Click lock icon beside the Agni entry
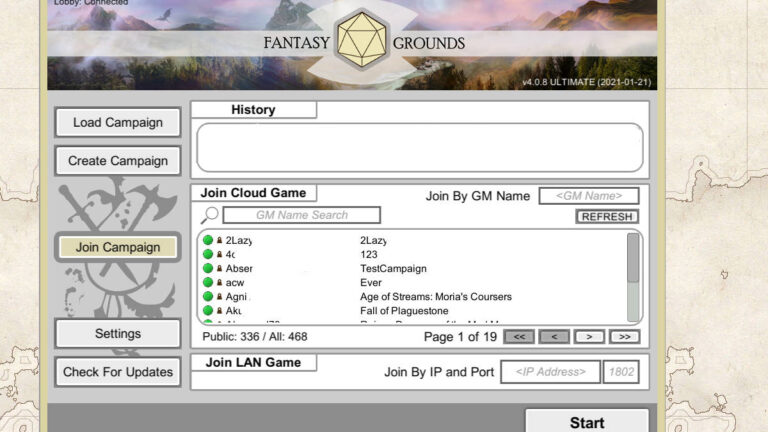The width and height of the screenshot is (768, 432). pyautogui.click(x=220, y=297)
